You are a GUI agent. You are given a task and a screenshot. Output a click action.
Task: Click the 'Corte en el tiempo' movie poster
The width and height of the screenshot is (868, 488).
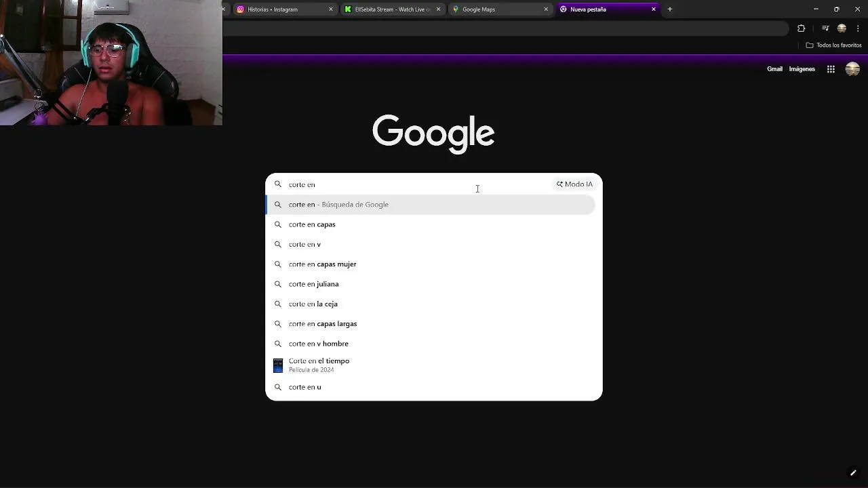pos(278,365)
